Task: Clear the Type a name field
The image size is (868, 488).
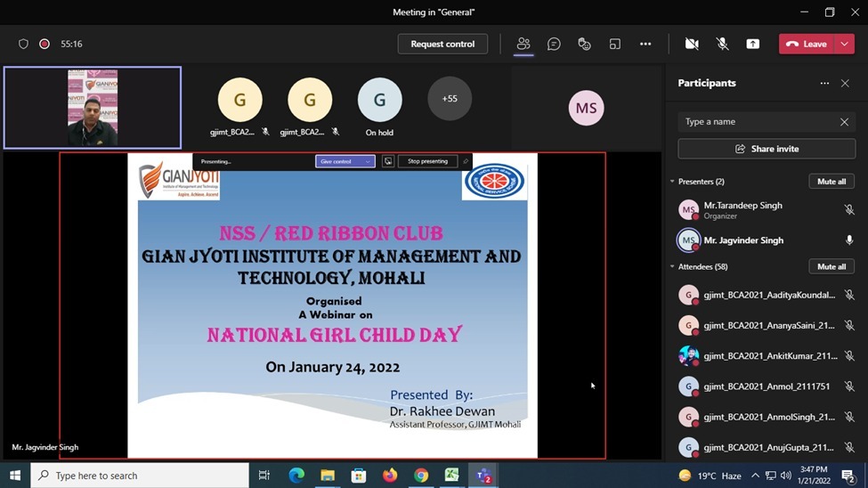Action: point(844,122)
